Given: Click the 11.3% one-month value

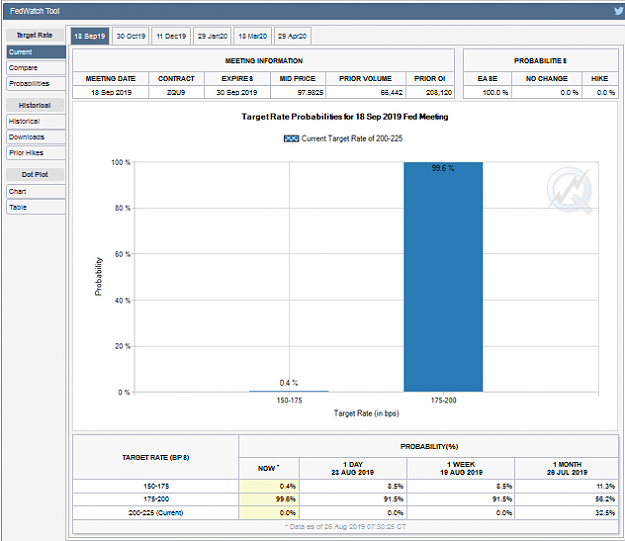Looking at the screenshot, I should (605, 486).
